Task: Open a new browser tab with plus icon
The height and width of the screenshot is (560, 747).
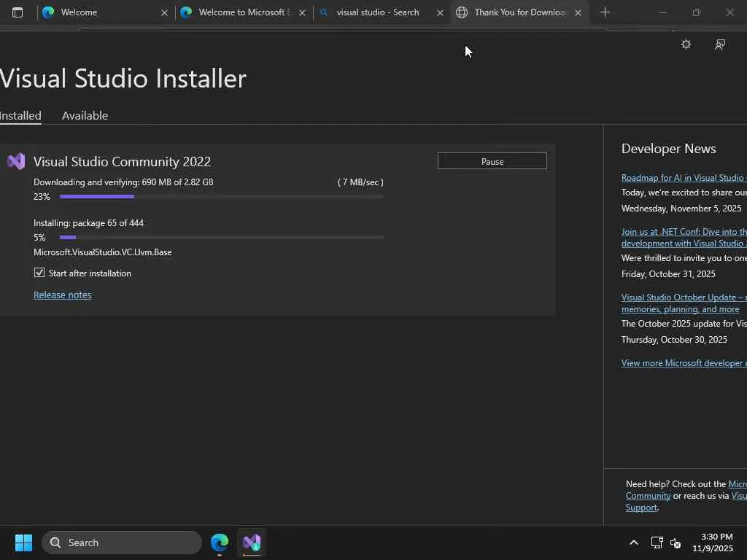Action: coord(605,12)
